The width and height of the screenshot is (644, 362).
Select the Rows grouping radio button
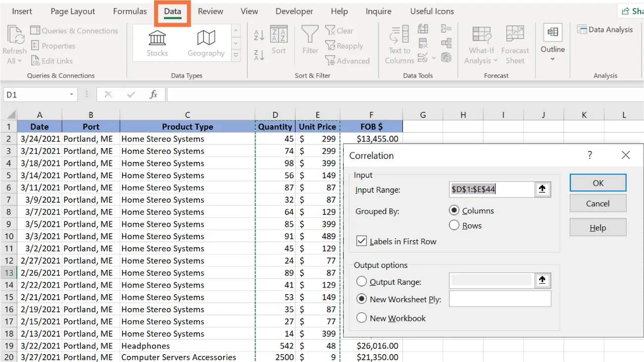pos(454,225)
